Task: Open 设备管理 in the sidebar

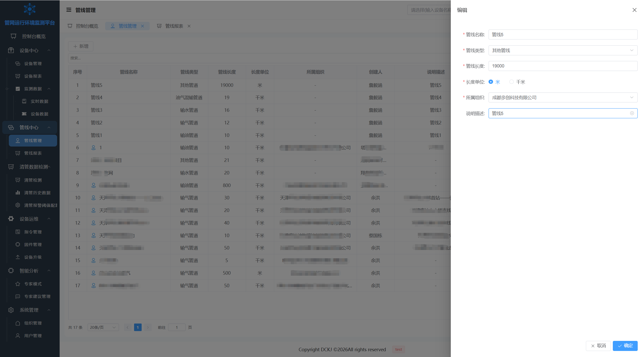Action: [33, 63]
